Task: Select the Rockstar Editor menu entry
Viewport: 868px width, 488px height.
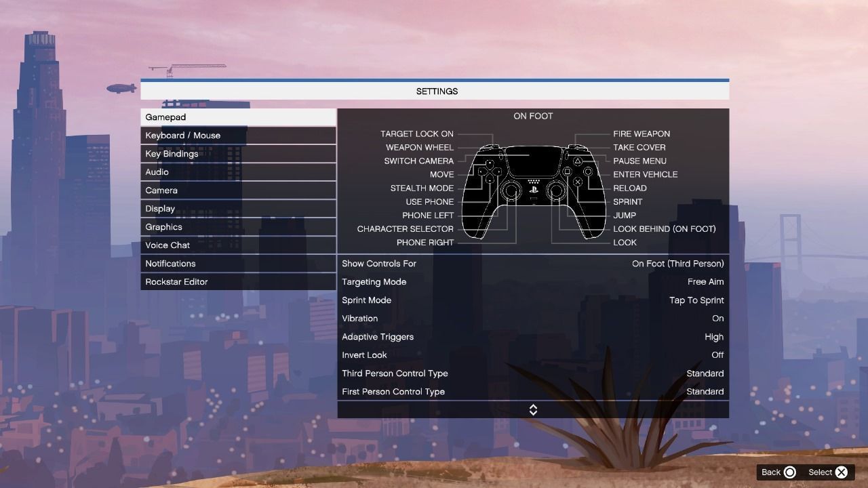Action: click(x=238, y=281)
